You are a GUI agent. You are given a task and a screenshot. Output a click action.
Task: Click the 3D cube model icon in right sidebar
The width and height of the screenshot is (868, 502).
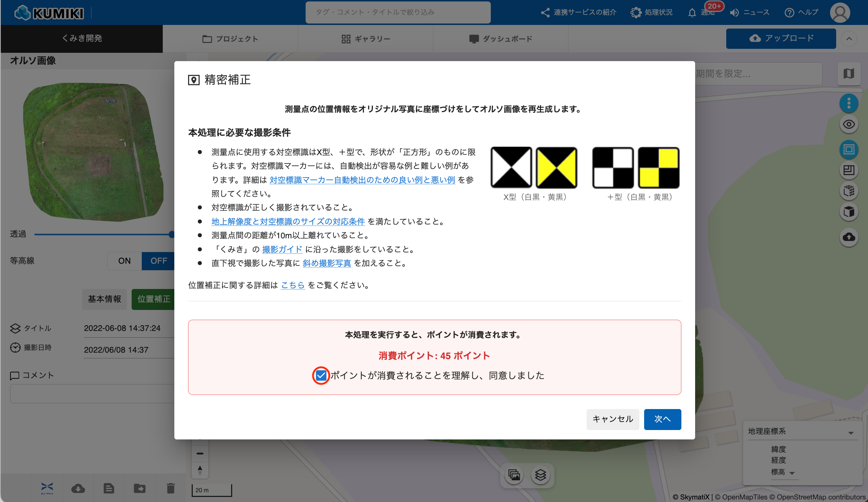point(848,212)
